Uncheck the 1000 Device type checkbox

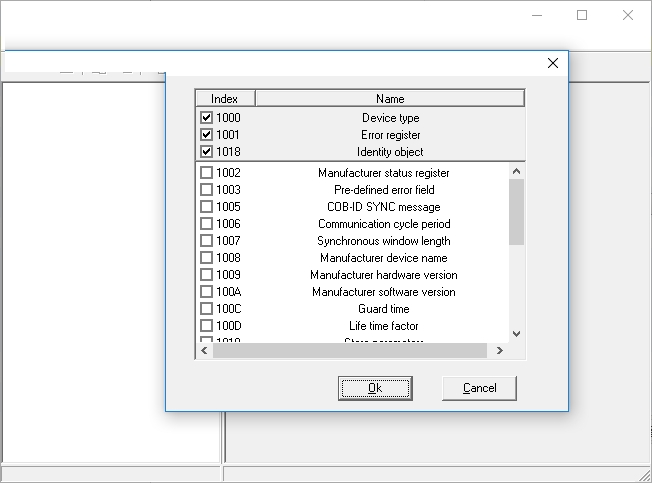click(207, 118)
